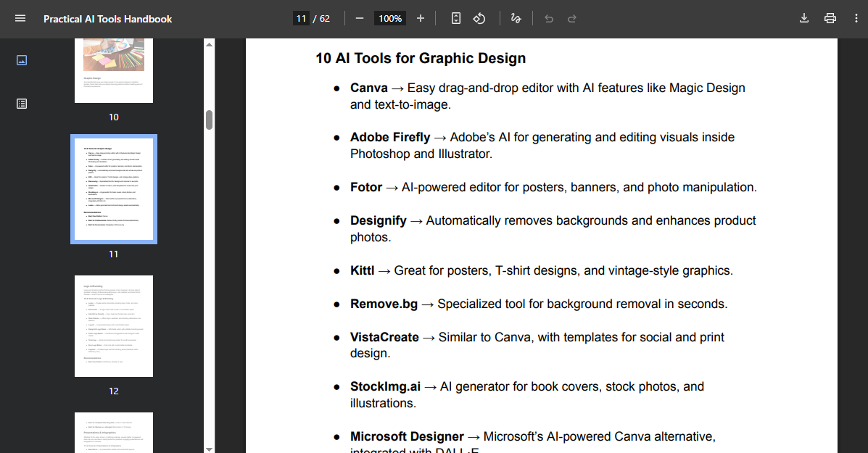868x453 pixels.
Task: Click the bold word VistaCreate
Action: click(x=384, y=338)
